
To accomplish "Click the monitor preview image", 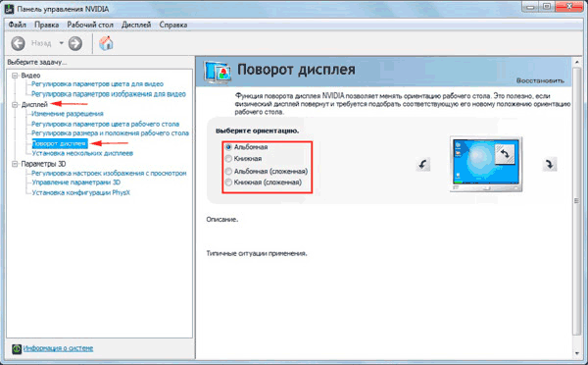I will coord(486,165).
